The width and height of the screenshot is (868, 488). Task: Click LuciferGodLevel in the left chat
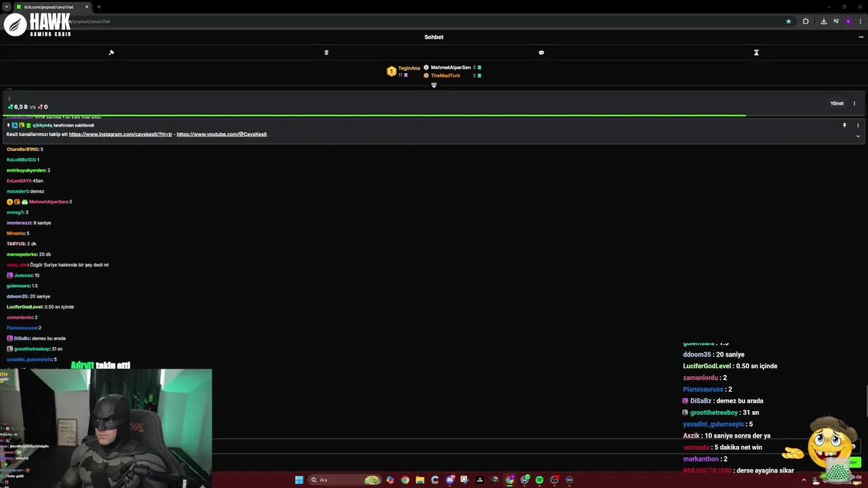24,307
